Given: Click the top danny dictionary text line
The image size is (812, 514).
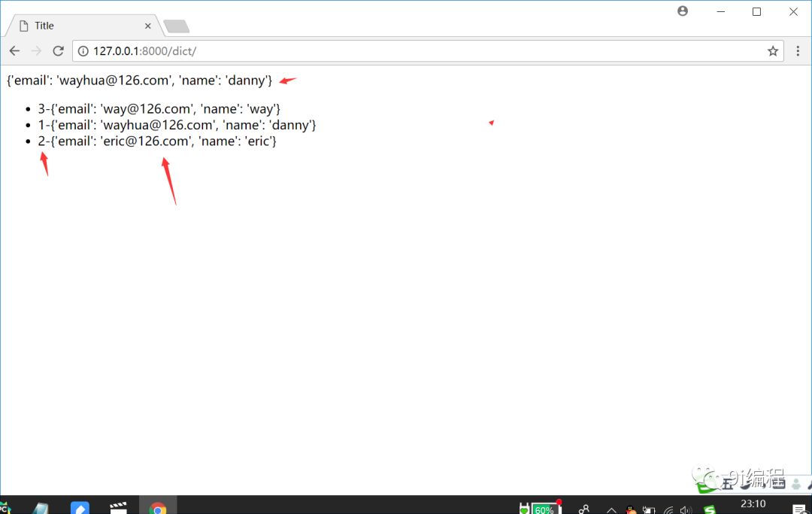Looking at the screenshot, I should click(x=139, y=81).
